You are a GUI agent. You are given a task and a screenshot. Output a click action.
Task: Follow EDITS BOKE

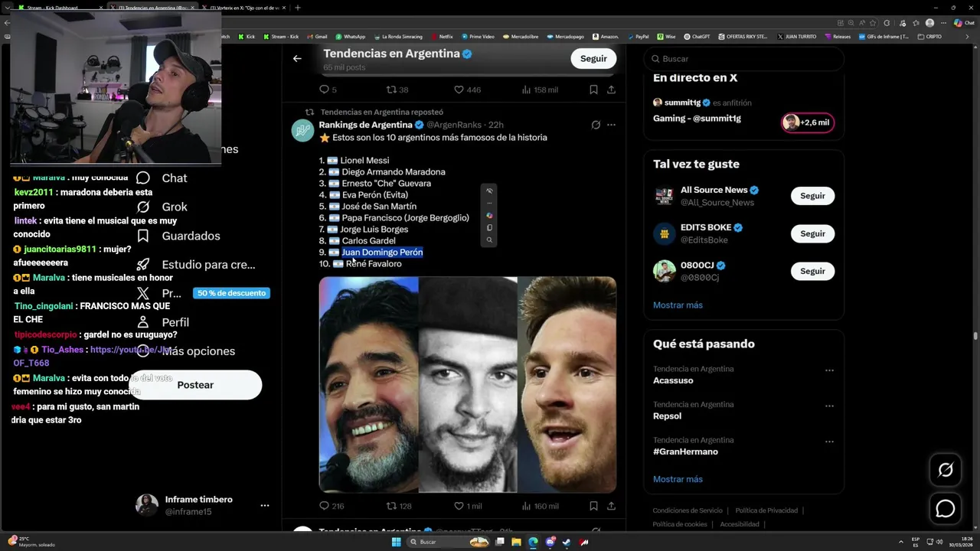(x=812, y=233)
